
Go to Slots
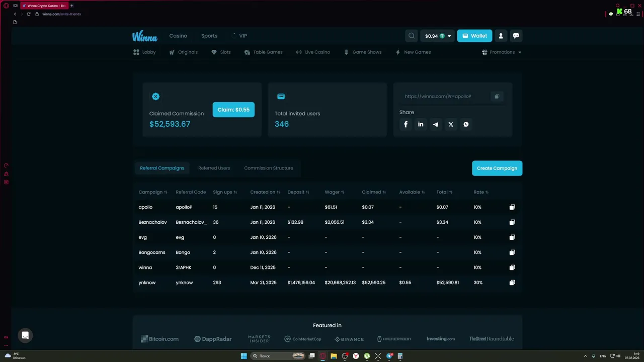coord(221,52)
